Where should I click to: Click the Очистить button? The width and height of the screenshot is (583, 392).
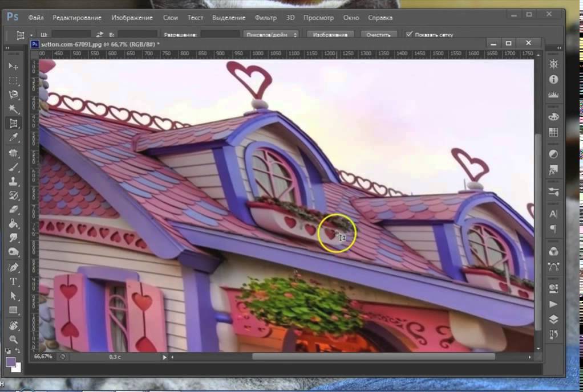[379, 35]
